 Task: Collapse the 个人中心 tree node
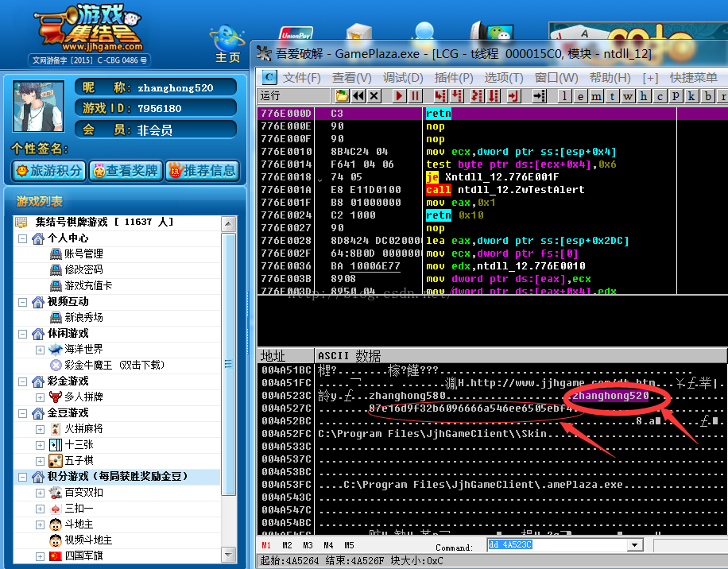pyautogui.click(x=22, y=238)
